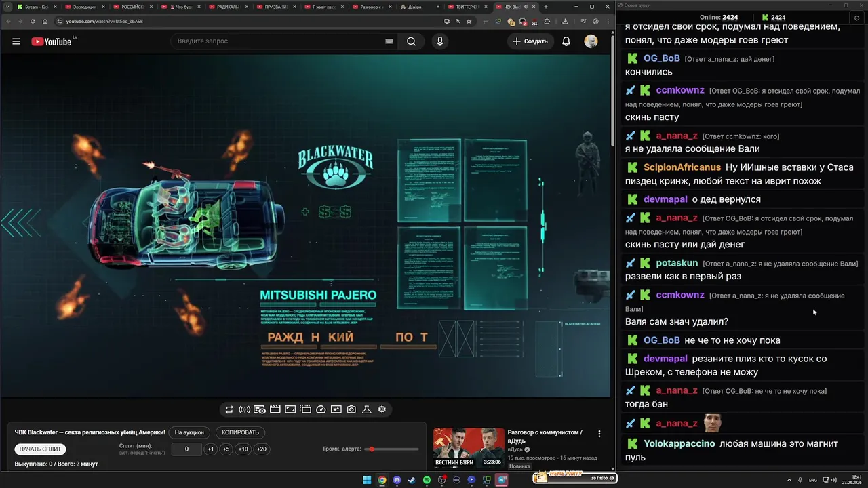Image resolution: width=868 pixels, height=488 pixels.
Task: Click the вДудь channel name
Action: coord(516,449)
